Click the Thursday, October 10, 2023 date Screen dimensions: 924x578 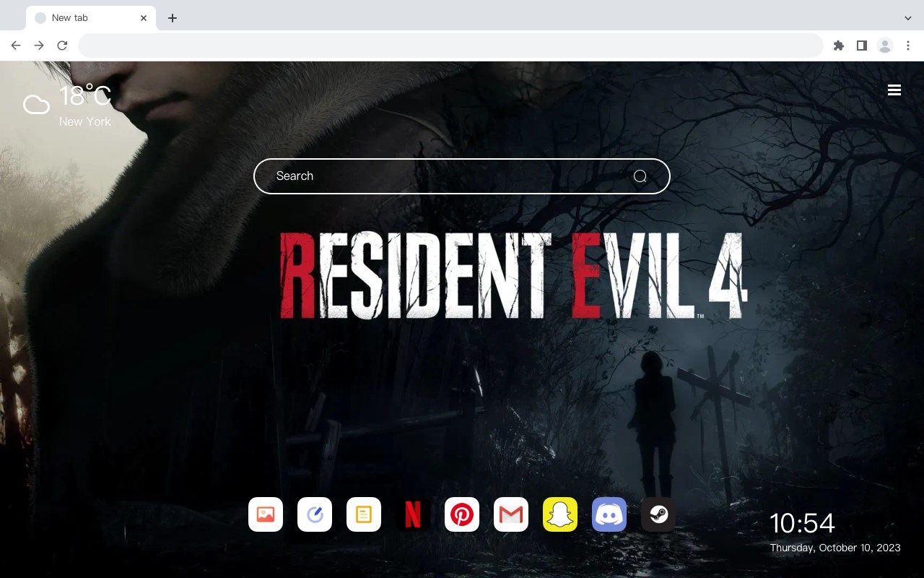835,548
